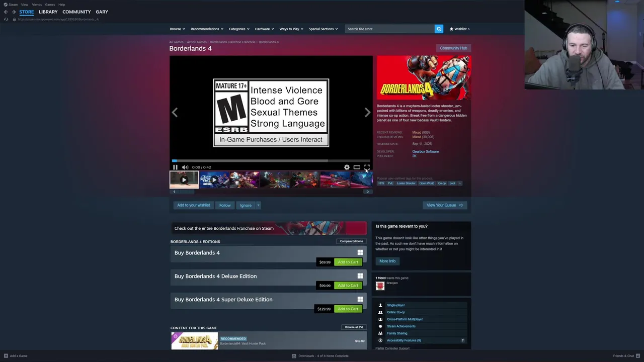Open accessibility features help question mark

pos(462,340)
